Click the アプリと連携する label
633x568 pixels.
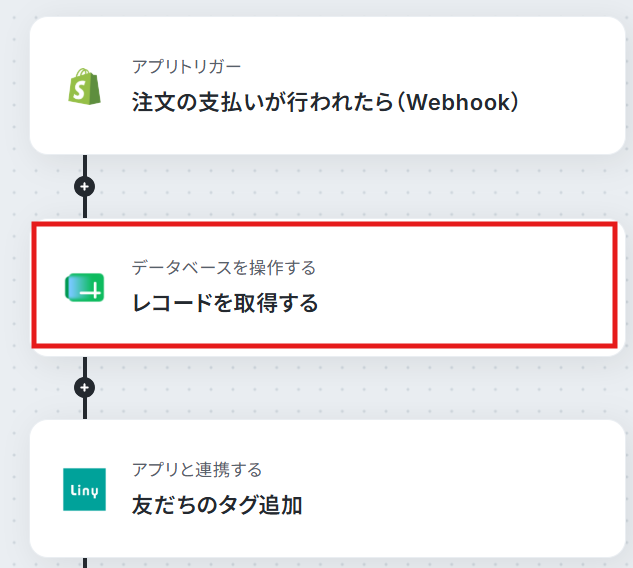(197, 469)
